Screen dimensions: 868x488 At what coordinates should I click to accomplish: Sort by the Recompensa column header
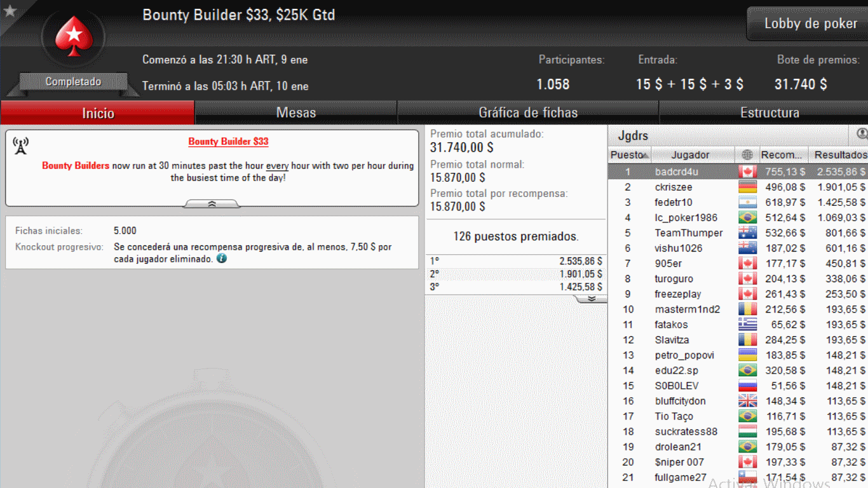coord(783,155)
